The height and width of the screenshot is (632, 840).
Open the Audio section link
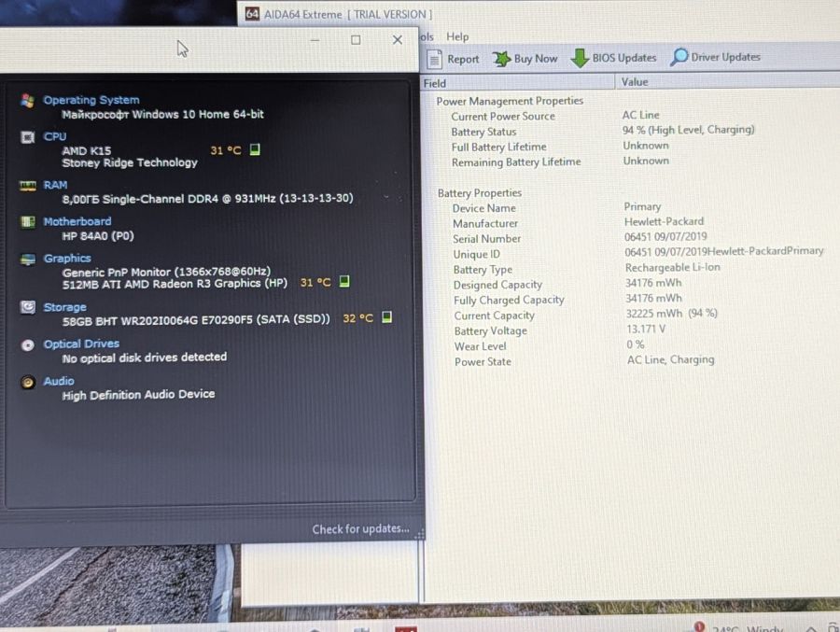click(59, 381)
